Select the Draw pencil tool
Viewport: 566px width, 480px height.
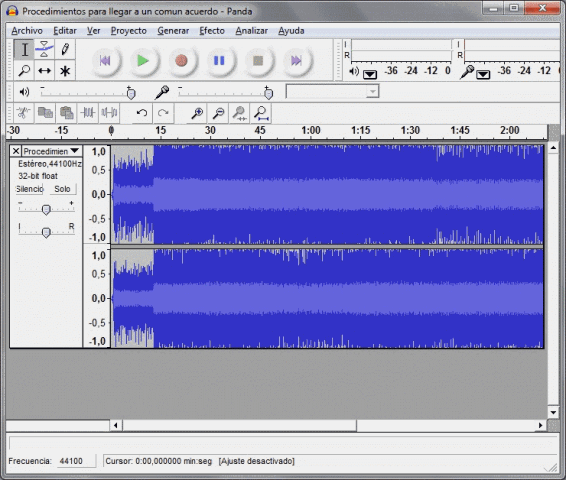pyautogui.click(x=65, y=49)
